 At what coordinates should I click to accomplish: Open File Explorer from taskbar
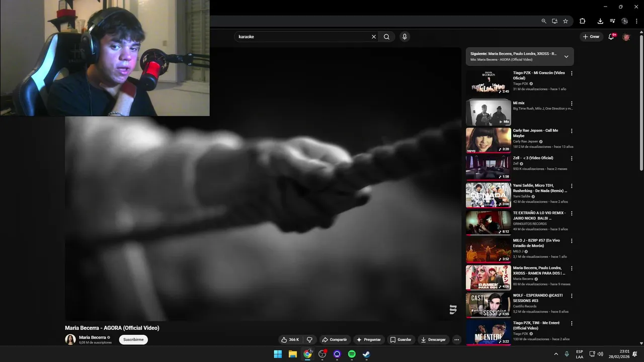pos(292,354)
